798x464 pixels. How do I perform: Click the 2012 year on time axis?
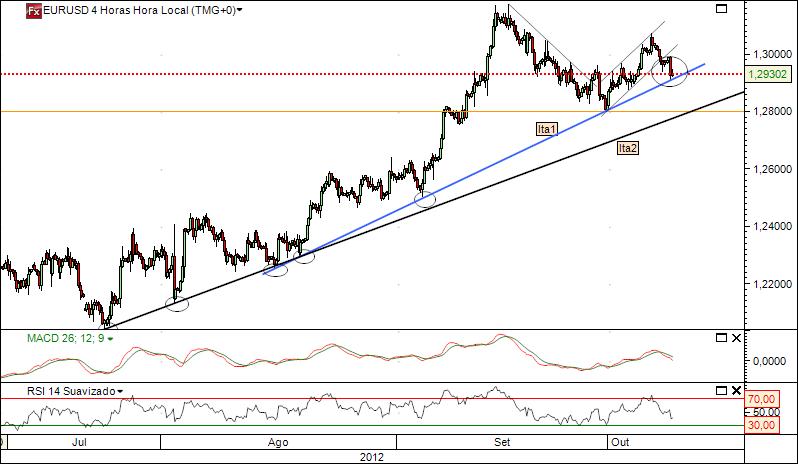pos(372,457)
